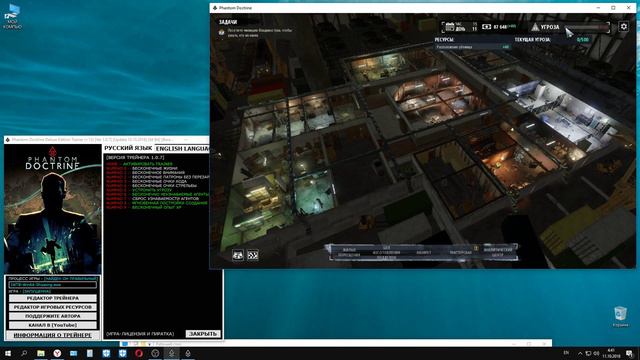Click the calendar day icon in game HUD
Screen dimensions: 640x360
click(449, 27)
